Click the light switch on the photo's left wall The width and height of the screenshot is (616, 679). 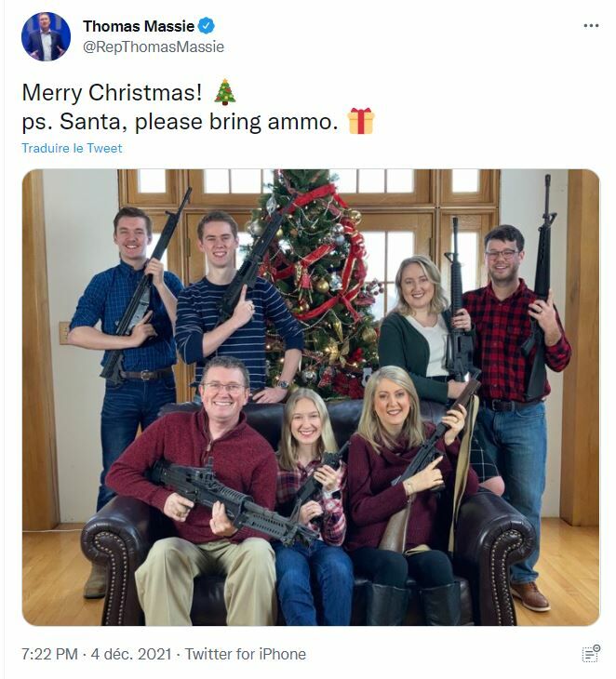pyautogui.click(x=64, y=333)
